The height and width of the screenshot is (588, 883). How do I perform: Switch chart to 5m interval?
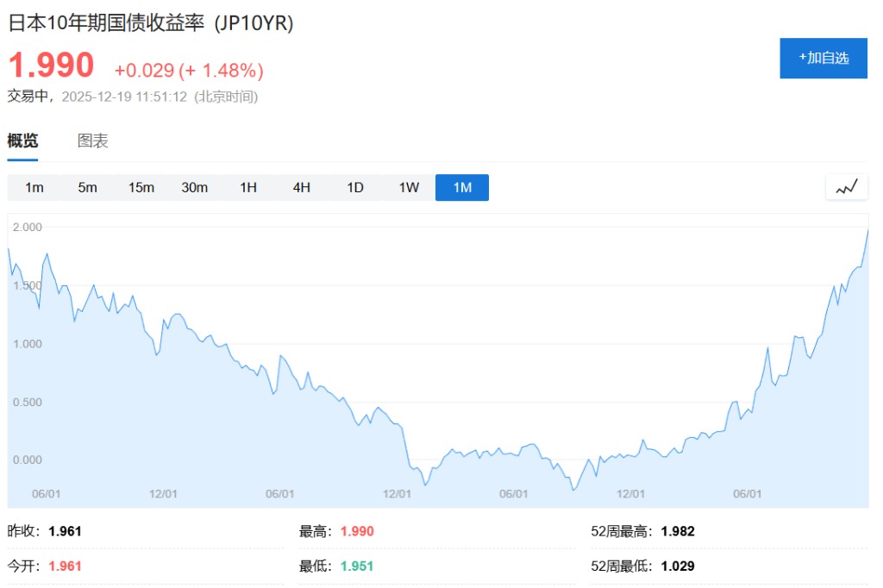point(88,188)
